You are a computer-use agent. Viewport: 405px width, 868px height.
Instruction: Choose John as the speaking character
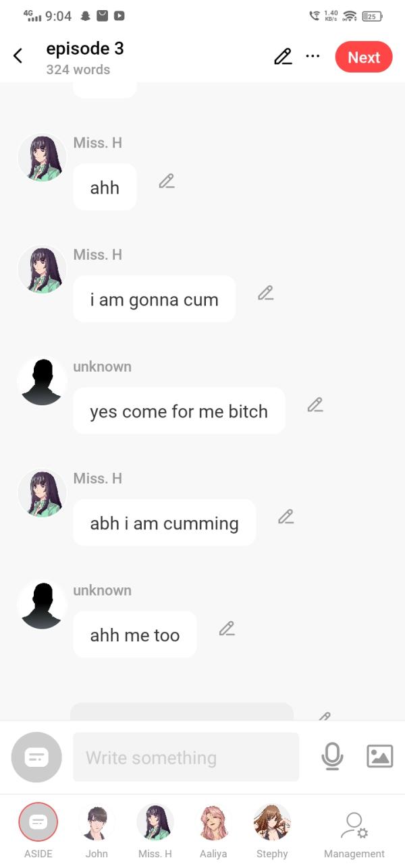click(97, 830)
